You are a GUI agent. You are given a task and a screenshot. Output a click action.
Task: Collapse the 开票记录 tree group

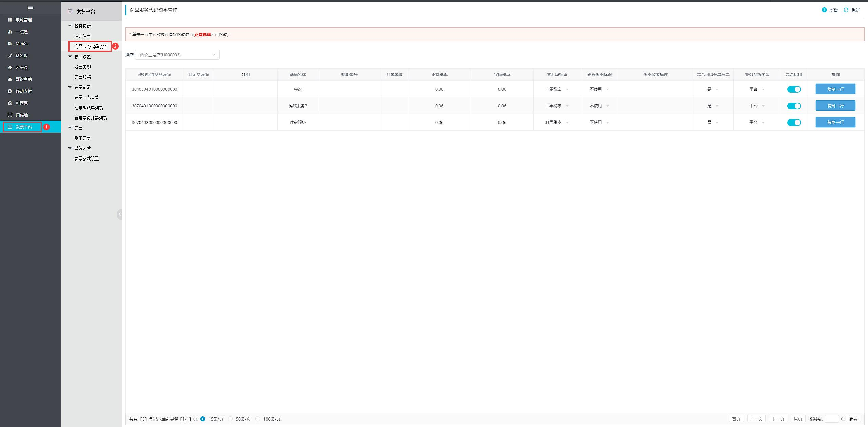70,87
